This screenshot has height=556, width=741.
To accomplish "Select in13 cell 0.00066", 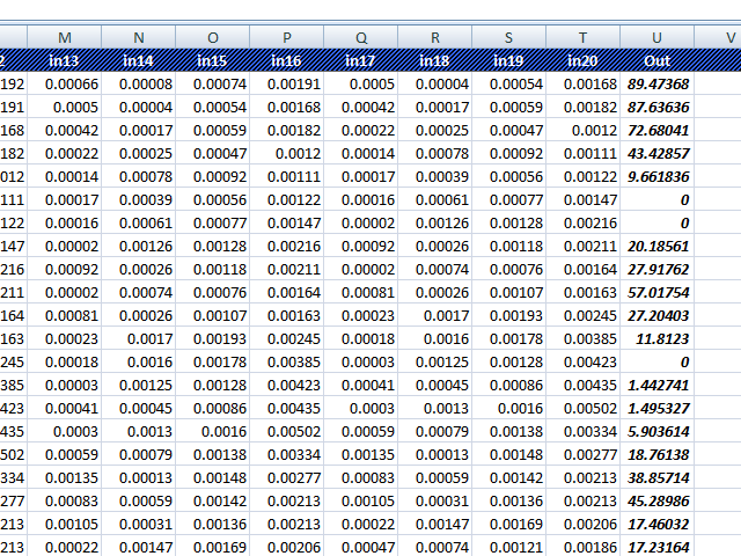I will pos(65,84).
